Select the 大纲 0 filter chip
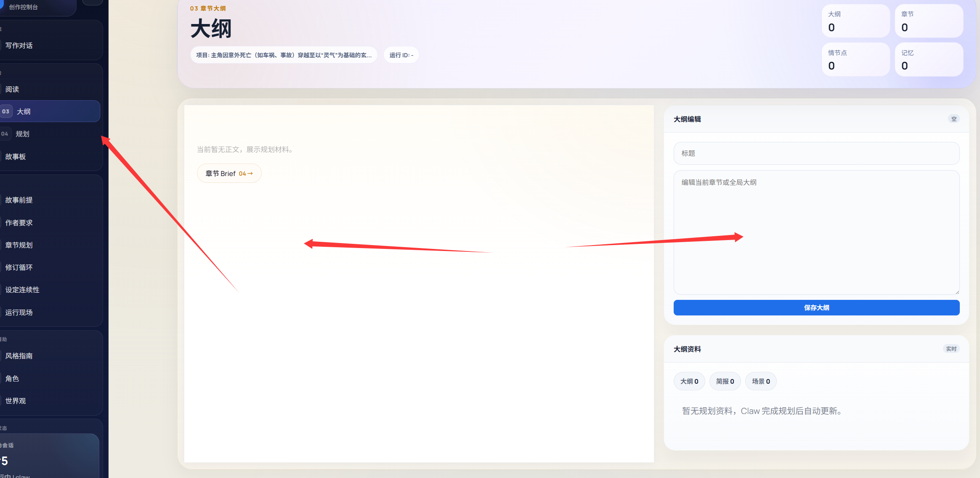Screen dimensions: 980x478 click(x=689, y=381)
